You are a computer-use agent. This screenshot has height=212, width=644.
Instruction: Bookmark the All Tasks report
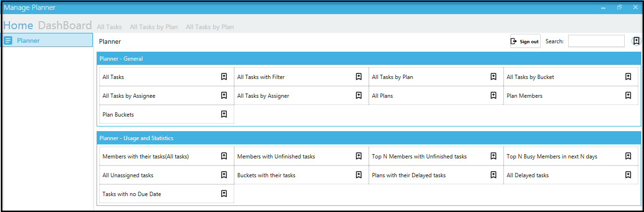point(224,77)
